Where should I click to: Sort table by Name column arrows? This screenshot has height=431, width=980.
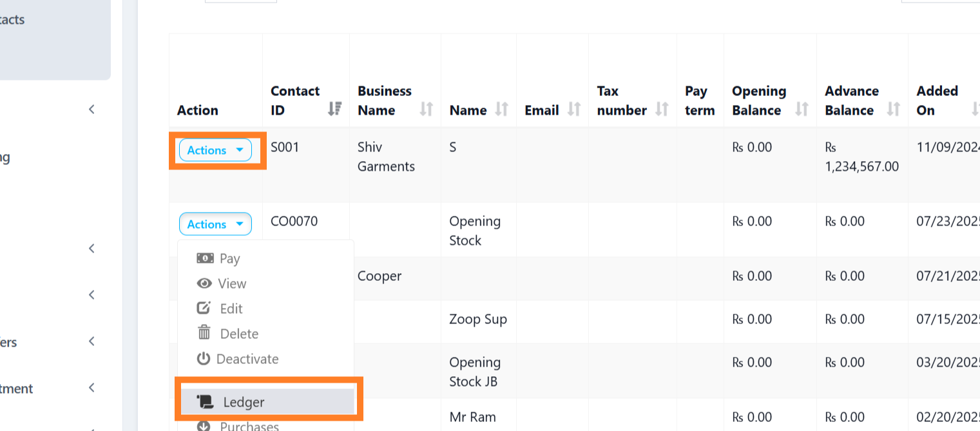pos(502,110)
